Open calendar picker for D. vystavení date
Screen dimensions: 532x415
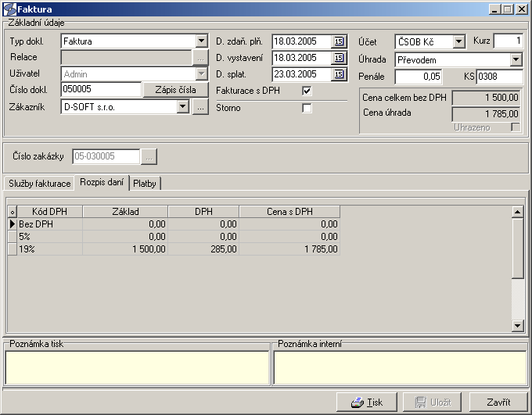339,58
